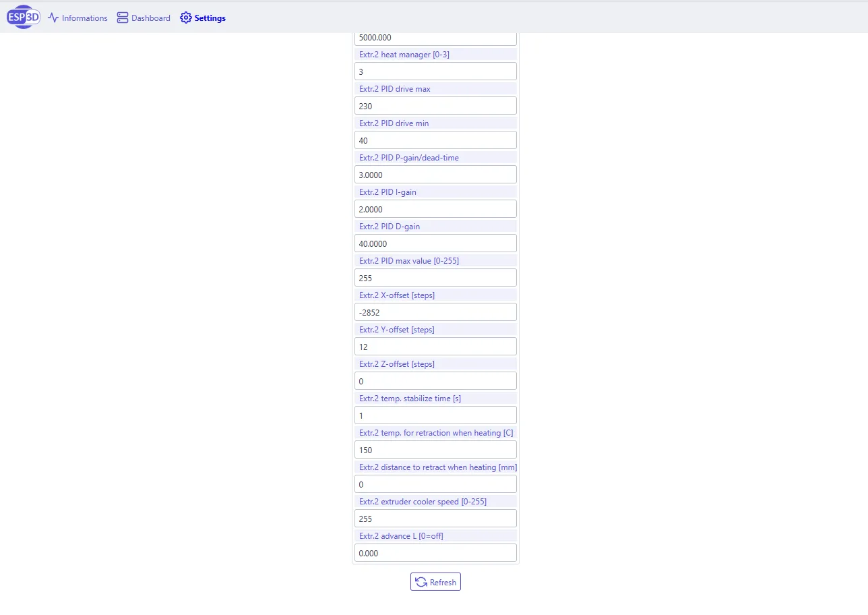
Task: Focus the Extr.2 PID drive max field
Action: click(x=435, y=106)
